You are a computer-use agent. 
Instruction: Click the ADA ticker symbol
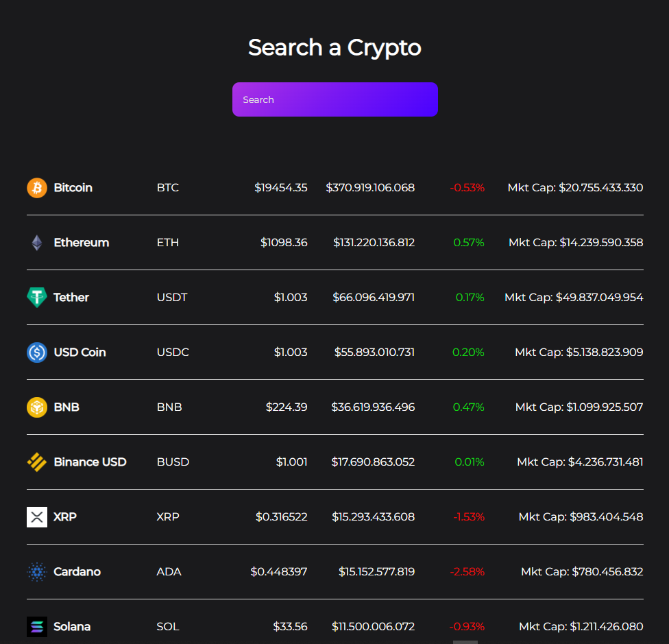click(169, 571)
